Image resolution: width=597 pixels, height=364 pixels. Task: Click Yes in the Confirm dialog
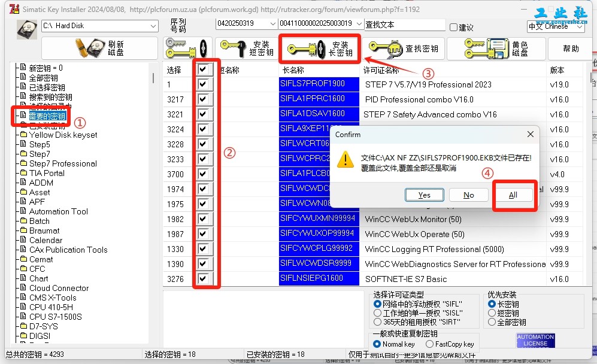coord(424,195)
